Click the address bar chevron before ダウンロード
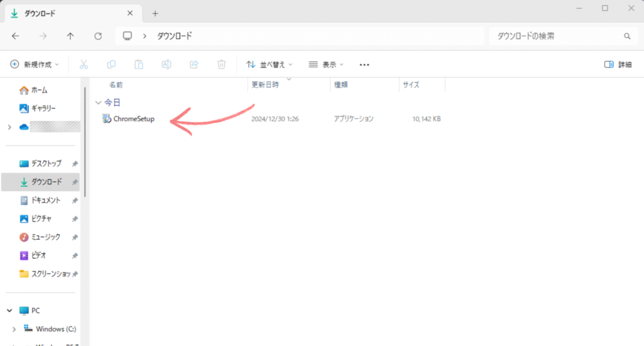Viewport: 644px width, 346px height. [x=145, y=36]
